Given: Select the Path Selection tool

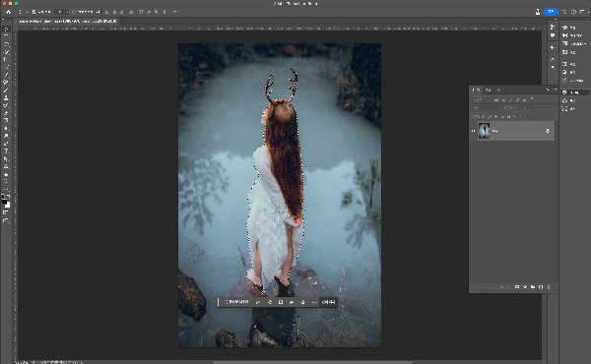Looking at the screenshot, I should pyautogui.click(x=6, y=158).
